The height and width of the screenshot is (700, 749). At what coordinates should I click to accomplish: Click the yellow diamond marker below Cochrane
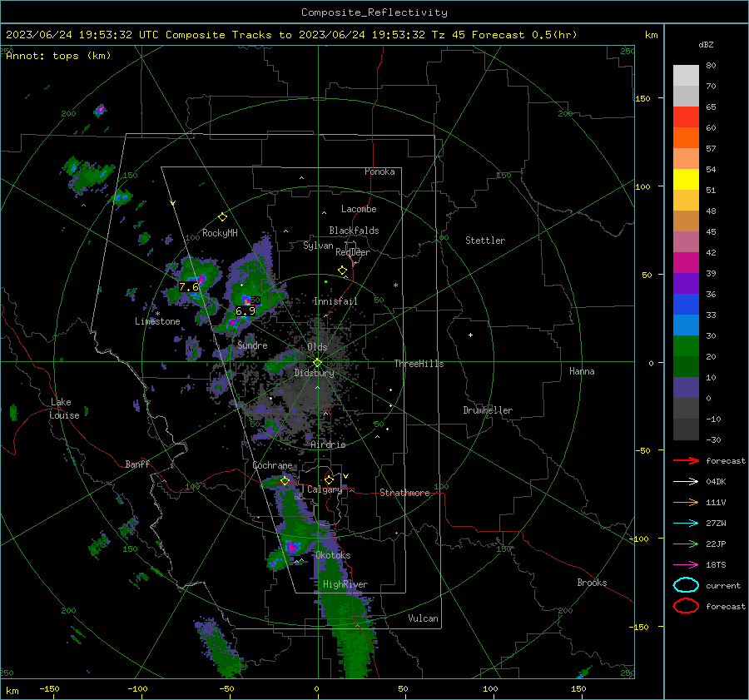point(285,480)
